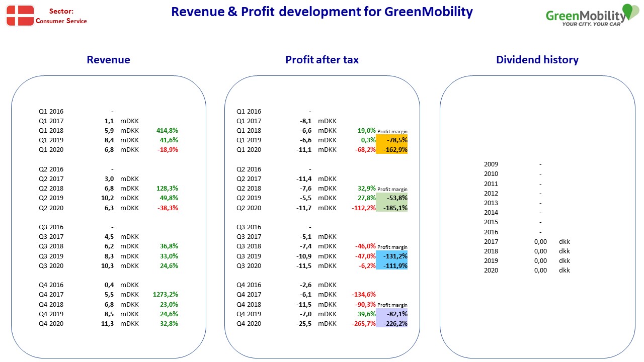Image resolution: width=644 pixels, height=362 pixels.
Task: Select the 0,4 revenue value for Q4 2016
Action: tap(110, 285)
